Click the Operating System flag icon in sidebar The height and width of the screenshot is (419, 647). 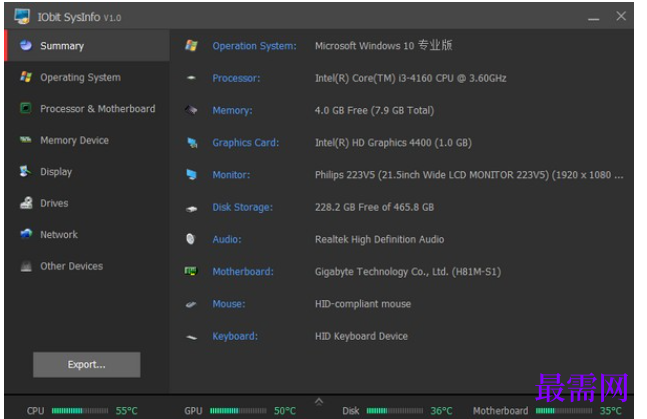(26, 77)
